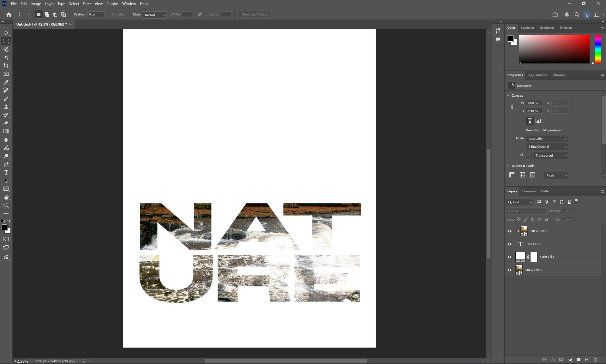Switch to the Swatches tab
The height and width of the screenshot is (364, 606).
tap(527, 28)
